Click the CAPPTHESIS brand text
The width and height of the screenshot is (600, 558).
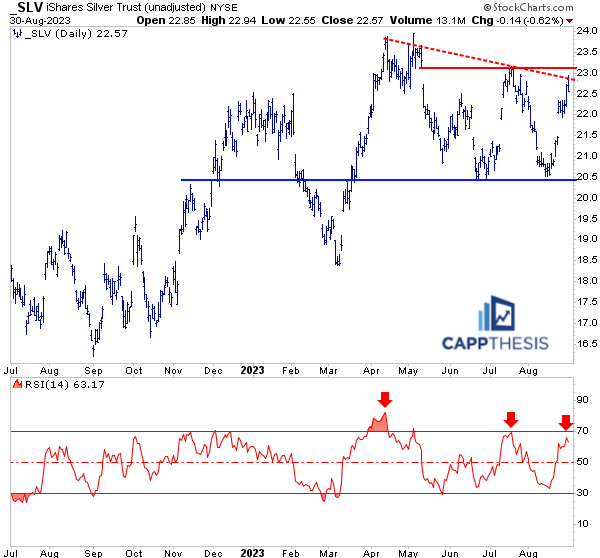coord(495,343)
